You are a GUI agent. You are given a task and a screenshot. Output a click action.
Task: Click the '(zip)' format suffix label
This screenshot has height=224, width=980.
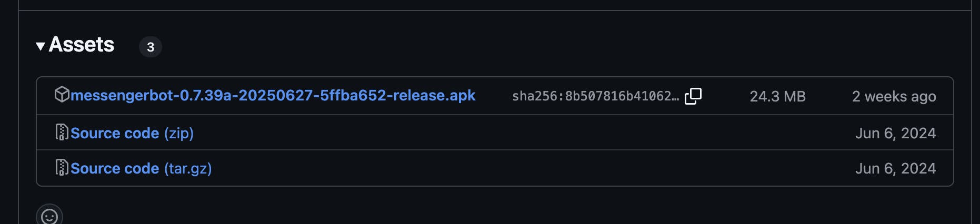[x=179, y=133]
